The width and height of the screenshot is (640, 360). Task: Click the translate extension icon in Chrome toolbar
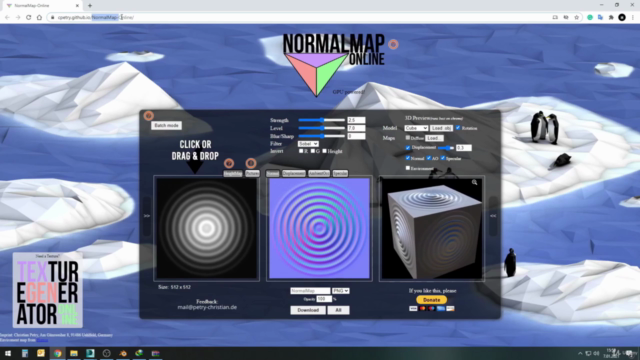(600, 17)
